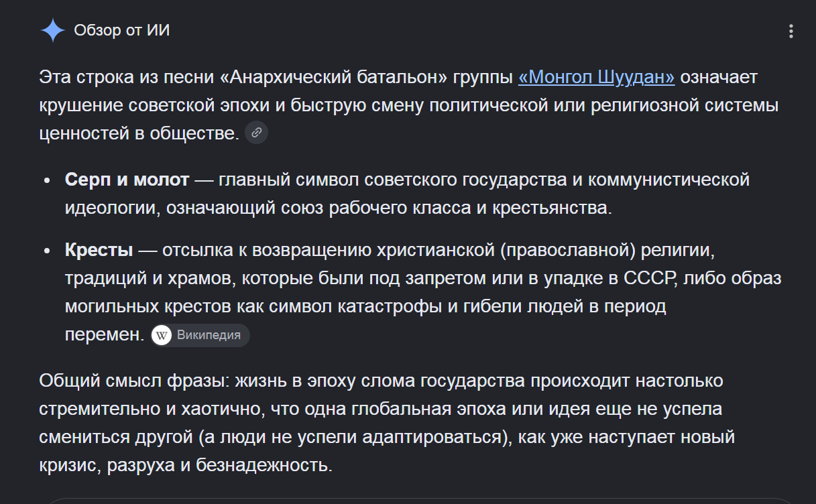816x504 pixels.
Task: Click the rounded box at bottom edge
Action: click(418, 501)
